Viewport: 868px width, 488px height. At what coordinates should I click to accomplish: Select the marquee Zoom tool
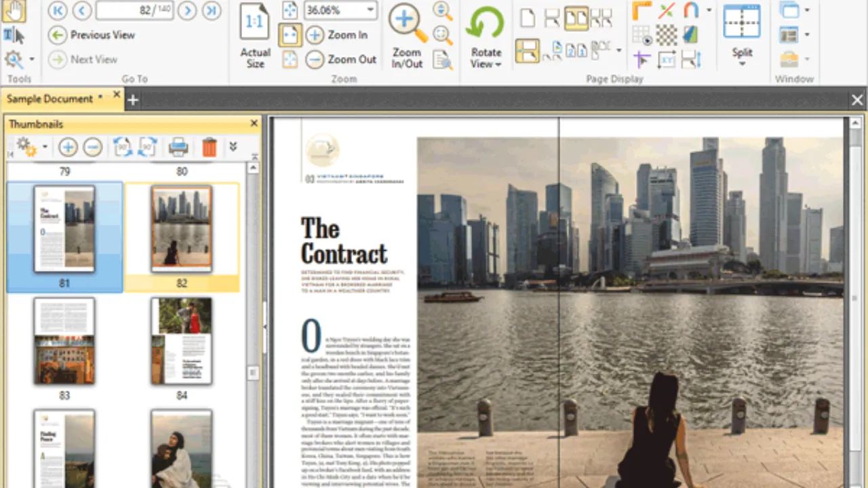pos(442,35)
